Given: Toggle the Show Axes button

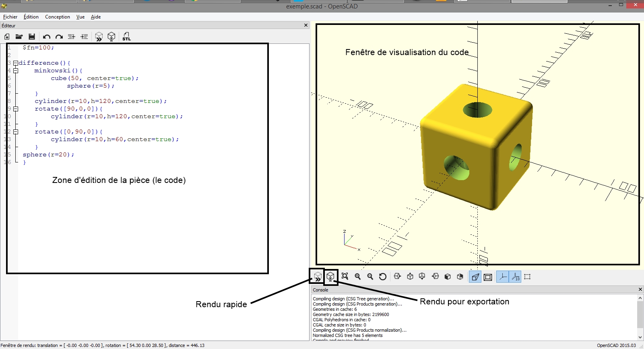Looking at the screenshot, I should [x=503, y=277].
